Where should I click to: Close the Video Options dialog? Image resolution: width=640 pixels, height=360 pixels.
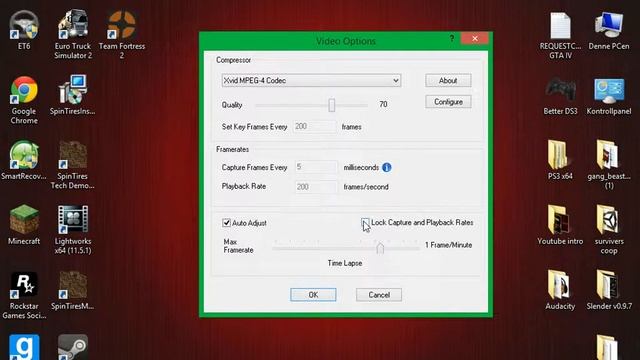coord(474,38)
